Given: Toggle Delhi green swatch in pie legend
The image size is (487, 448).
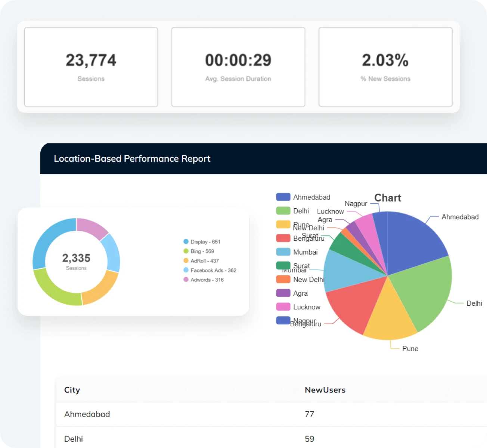Looking at the screenshot, I should (283, 211).
